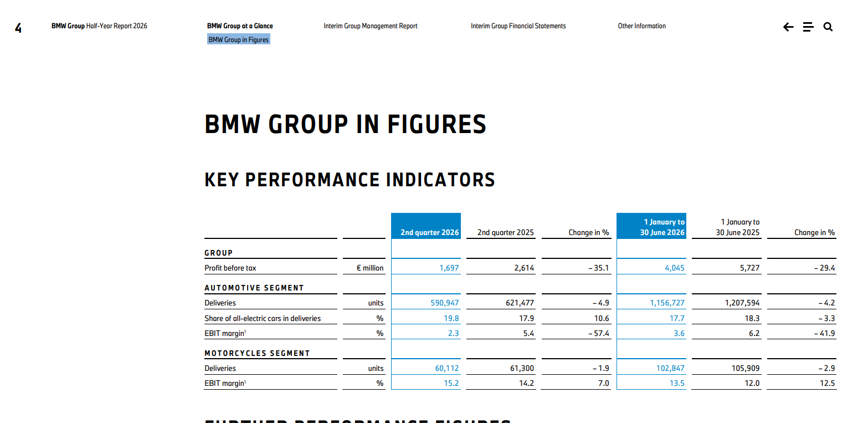Click the back arrow icon
This screenshot has height=423, width=868.
coord(788,27)
